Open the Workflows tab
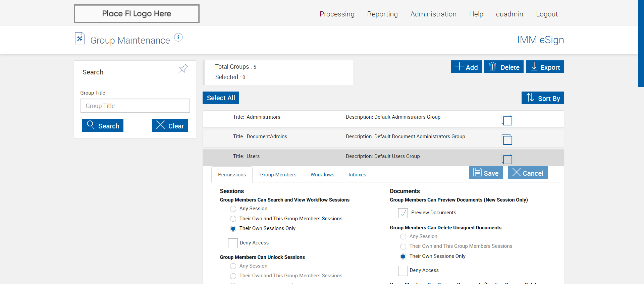This screenshot has height=284, width=644. tap(322, 175)
